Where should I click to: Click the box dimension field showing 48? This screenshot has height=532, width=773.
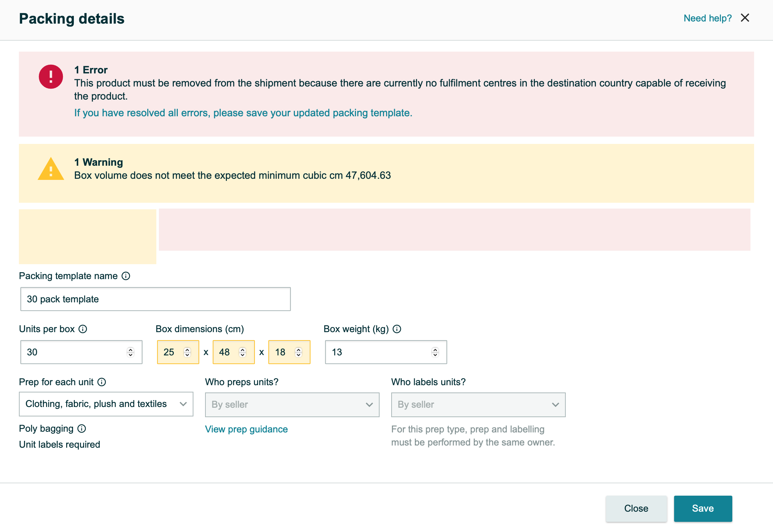[x=234, y=352]
